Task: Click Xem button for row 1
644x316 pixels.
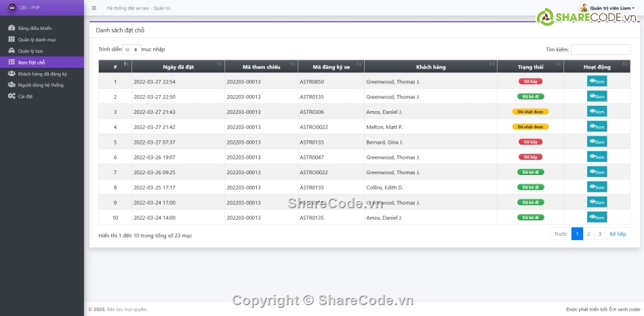Action: pos(597,81)
